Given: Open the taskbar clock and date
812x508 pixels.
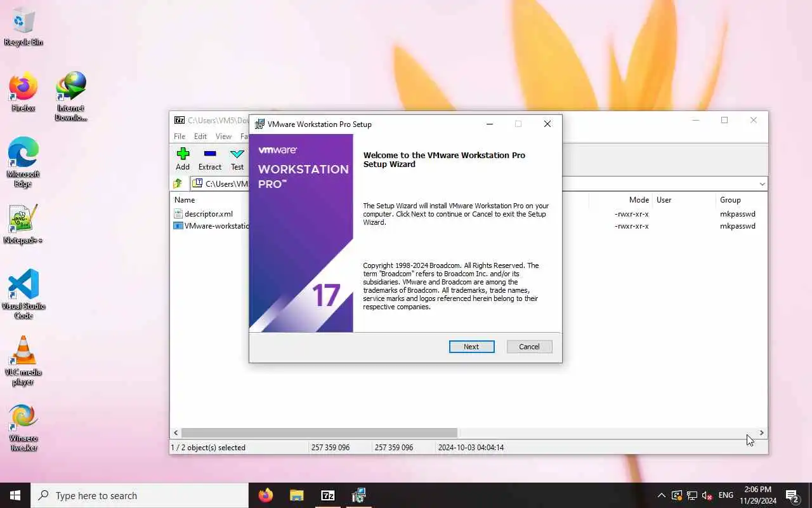Looking at the screenshot, I should (758, 495).
